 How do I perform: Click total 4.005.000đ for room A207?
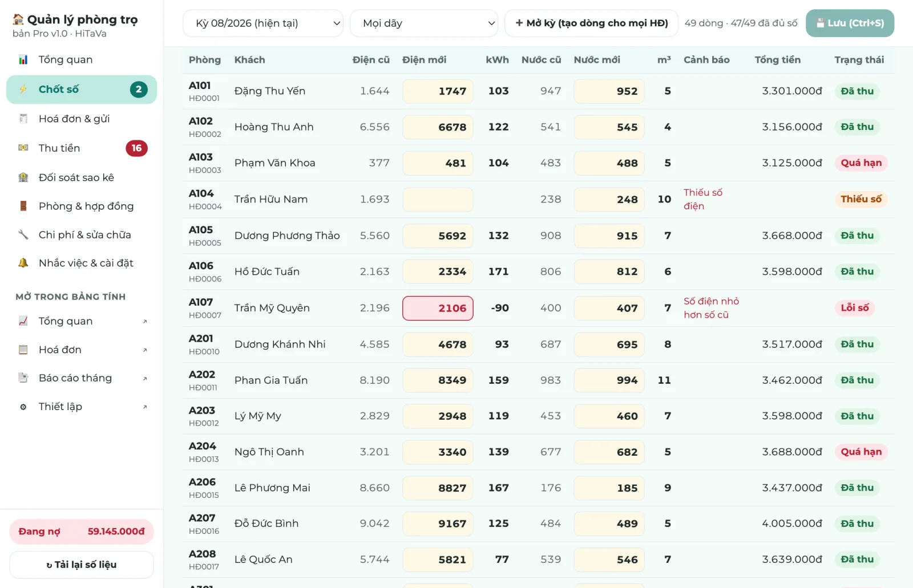tap(792, 524)
